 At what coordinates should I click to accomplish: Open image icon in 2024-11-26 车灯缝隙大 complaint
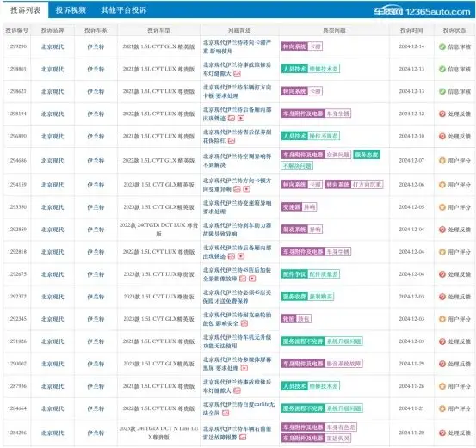[x=237, y=390]
